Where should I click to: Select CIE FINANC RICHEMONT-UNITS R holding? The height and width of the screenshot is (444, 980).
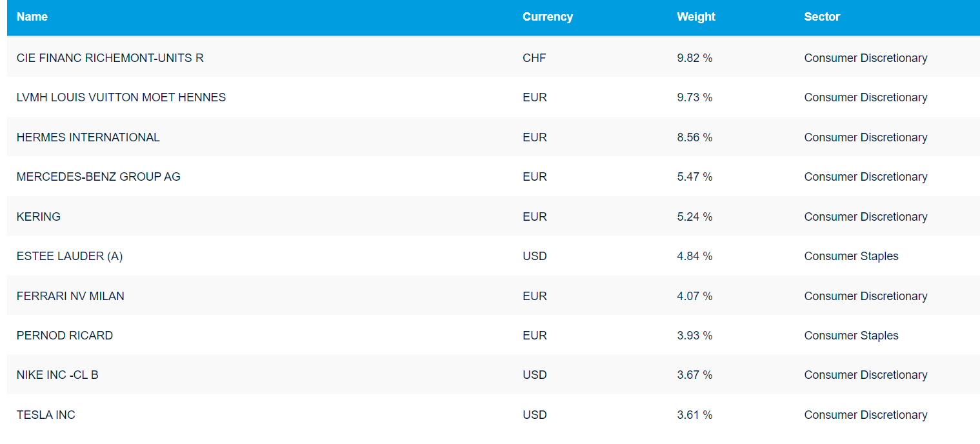click(110, 58)
